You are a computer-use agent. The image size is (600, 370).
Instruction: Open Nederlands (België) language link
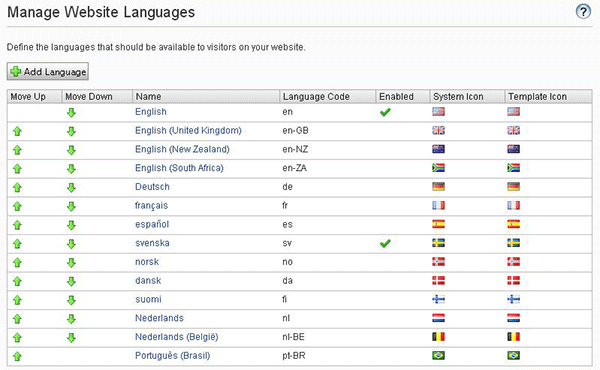click(176, 337)
